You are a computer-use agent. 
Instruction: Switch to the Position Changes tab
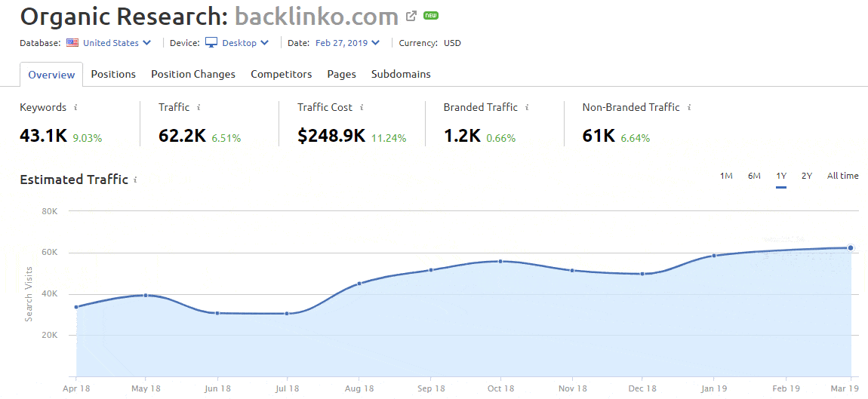[193, 74]
